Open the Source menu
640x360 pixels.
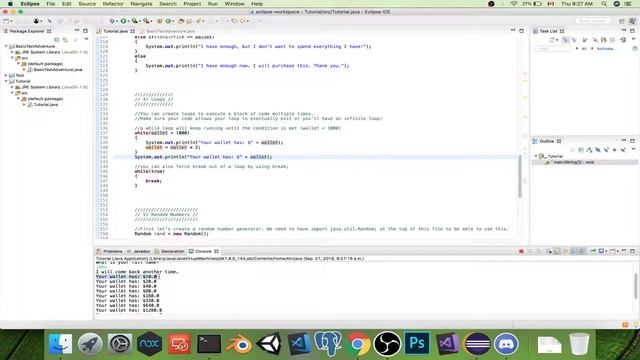click(87, 4)
